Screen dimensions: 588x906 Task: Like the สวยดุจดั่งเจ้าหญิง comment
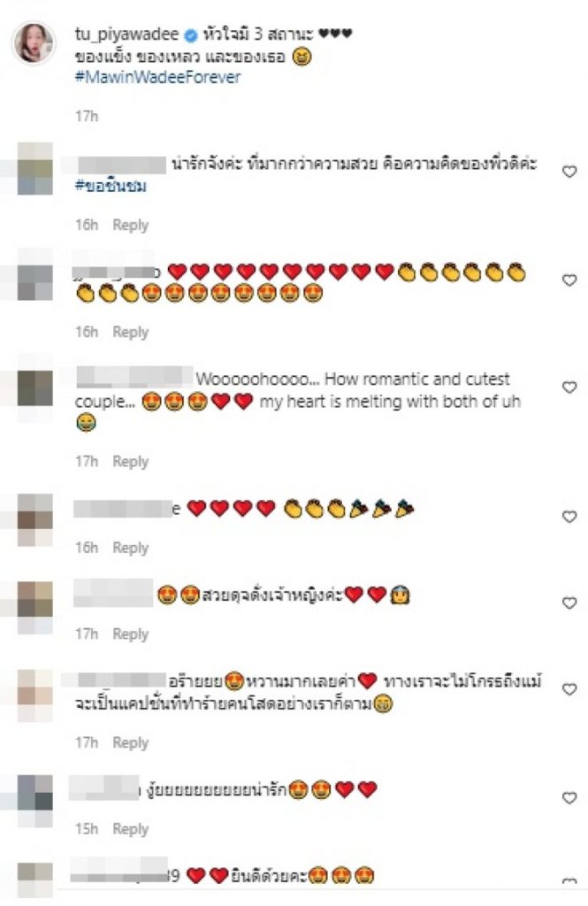(x=569, y=603)
